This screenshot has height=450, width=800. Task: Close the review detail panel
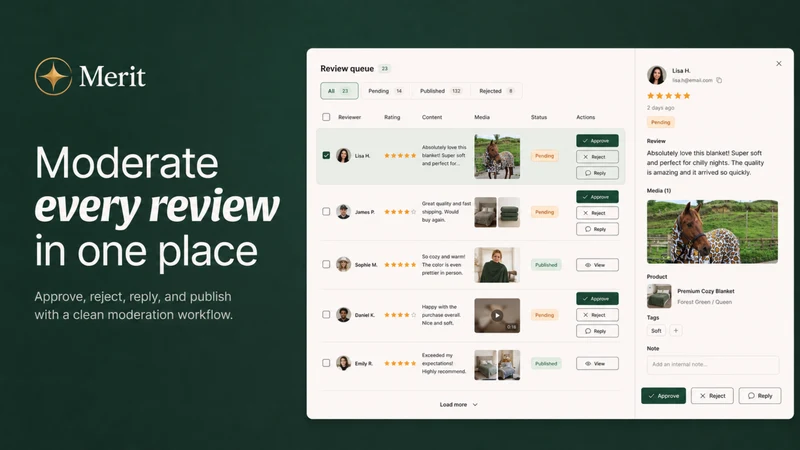(x=779, y=64)
